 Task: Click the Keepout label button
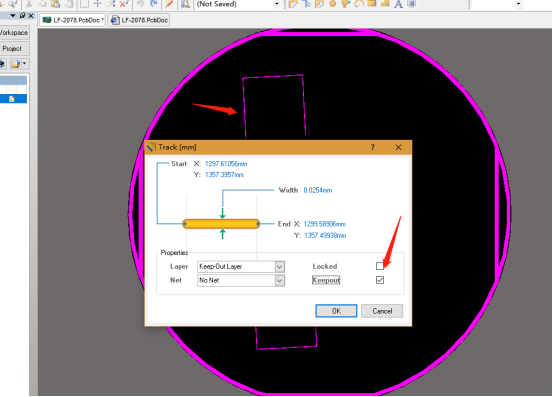tap(326, 280)
